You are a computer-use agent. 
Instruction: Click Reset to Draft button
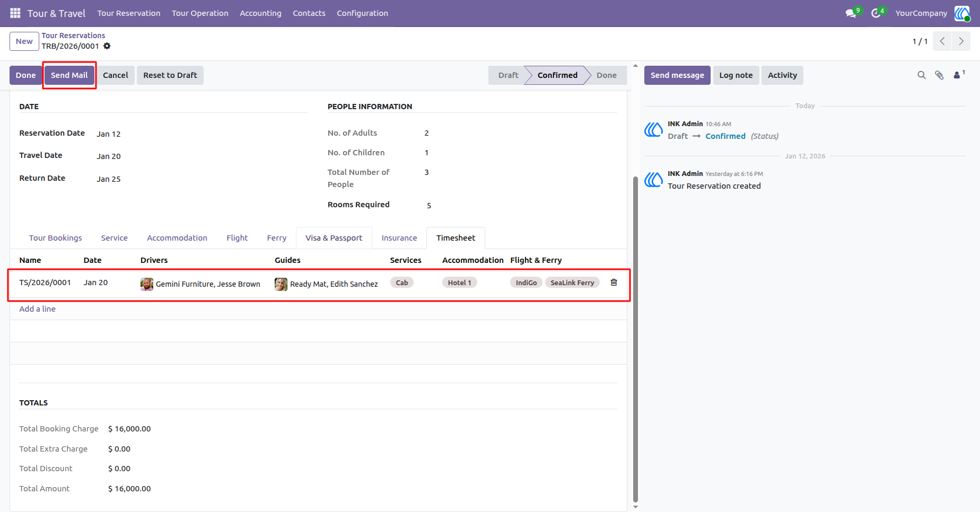170,75
